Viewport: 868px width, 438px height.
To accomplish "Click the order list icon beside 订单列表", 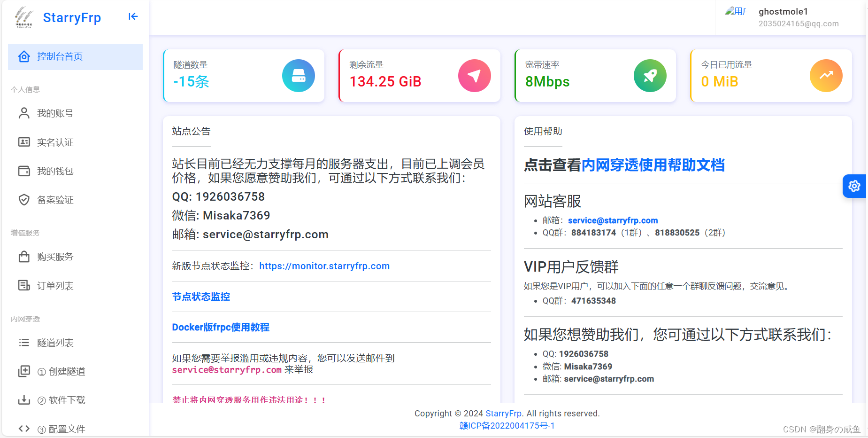I will point(24,285).
